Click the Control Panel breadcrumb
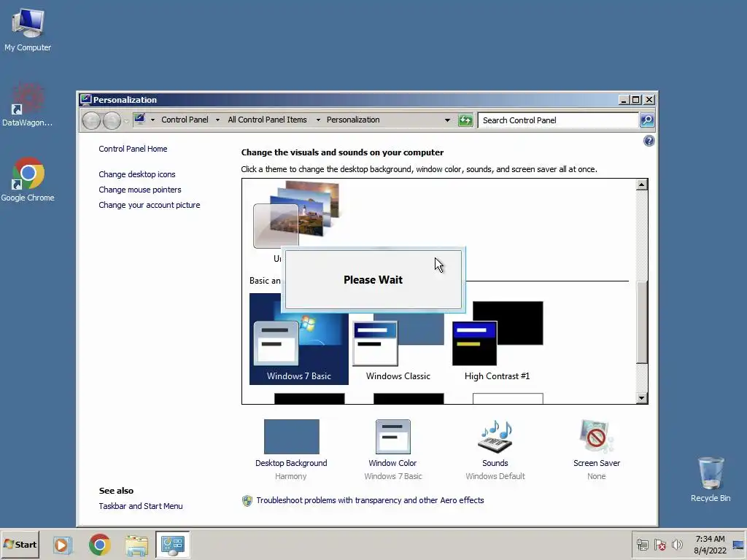 (x=185, y=120)
